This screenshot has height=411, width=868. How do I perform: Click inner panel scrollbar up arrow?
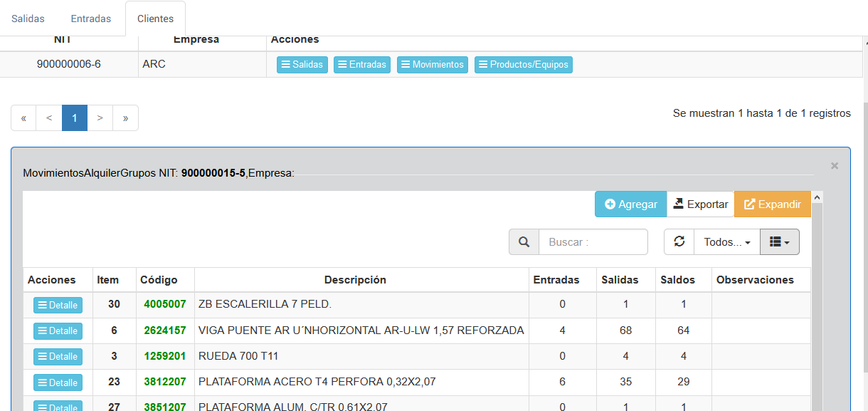(817, 197)
